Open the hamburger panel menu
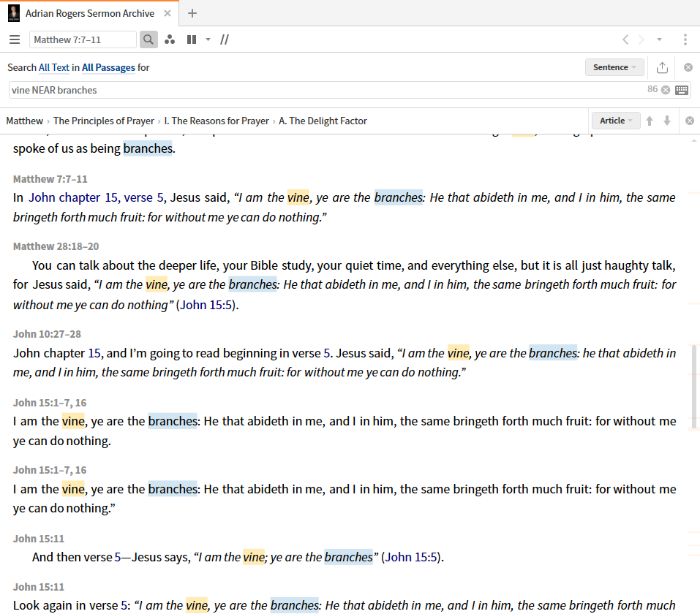The image size is (700, 614). (15, 39)
